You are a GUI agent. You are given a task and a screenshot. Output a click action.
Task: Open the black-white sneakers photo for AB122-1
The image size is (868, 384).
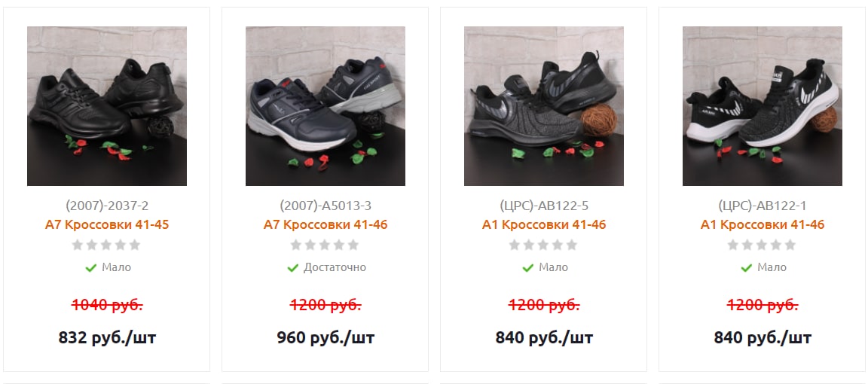(x=763, y=105)
